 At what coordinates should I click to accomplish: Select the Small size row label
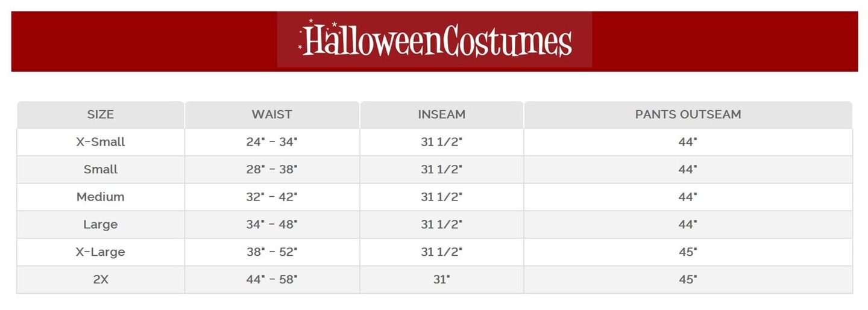(x=100, y=170)
